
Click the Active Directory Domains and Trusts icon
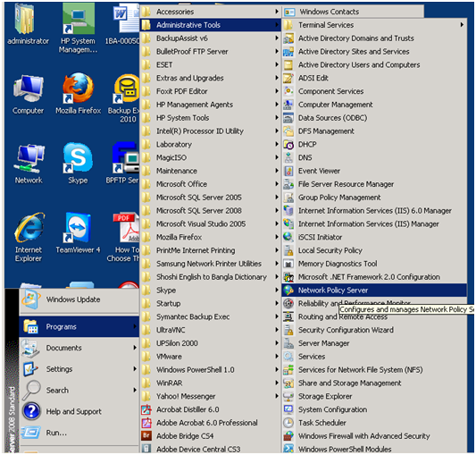click(x=288, y=38)
